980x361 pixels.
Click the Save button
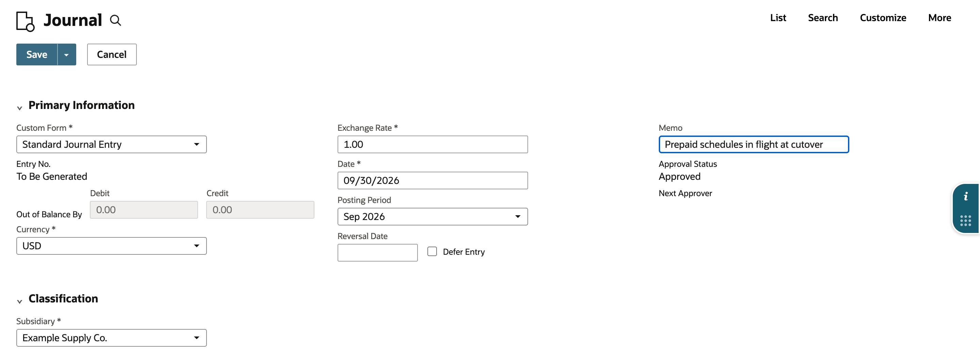click(37, 54)
